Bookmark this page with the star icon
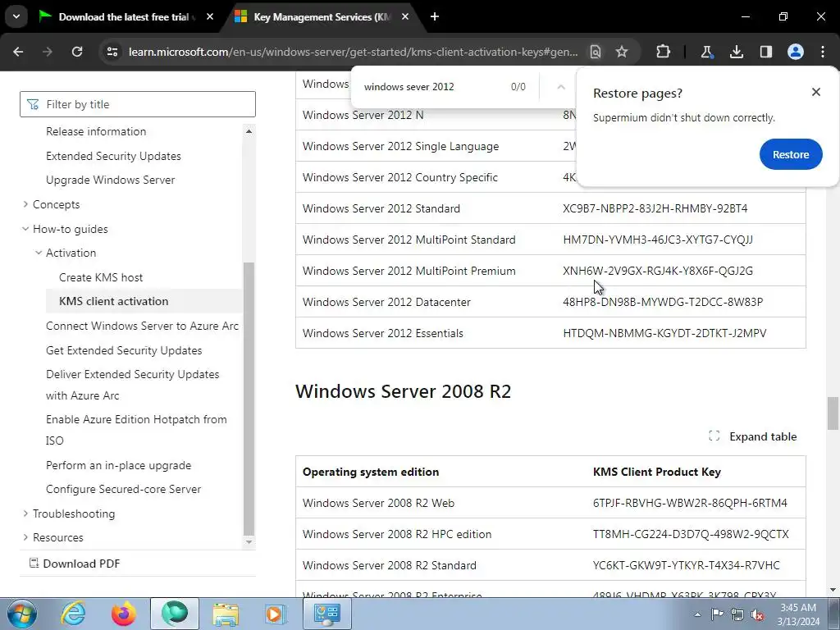Viewport: 840px width, 630px height. coord(622,52)
